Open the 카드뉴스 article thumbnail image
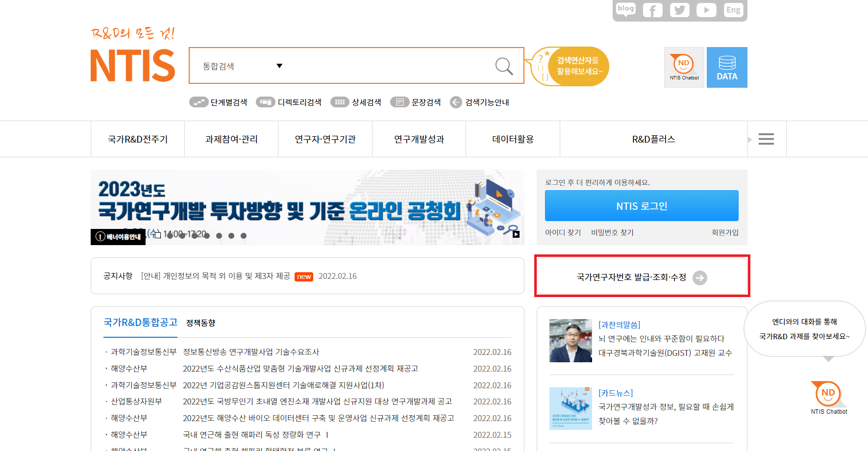The width and height of the screenshot is (868, 451). tap(570, 408)
